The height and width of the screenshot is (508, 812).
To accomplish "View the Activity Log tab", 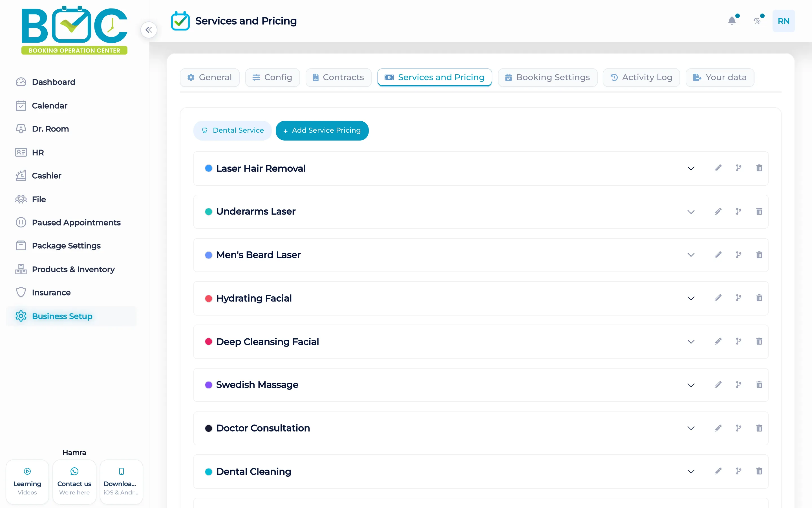I will pyautogui.click(x=641, y=78).
